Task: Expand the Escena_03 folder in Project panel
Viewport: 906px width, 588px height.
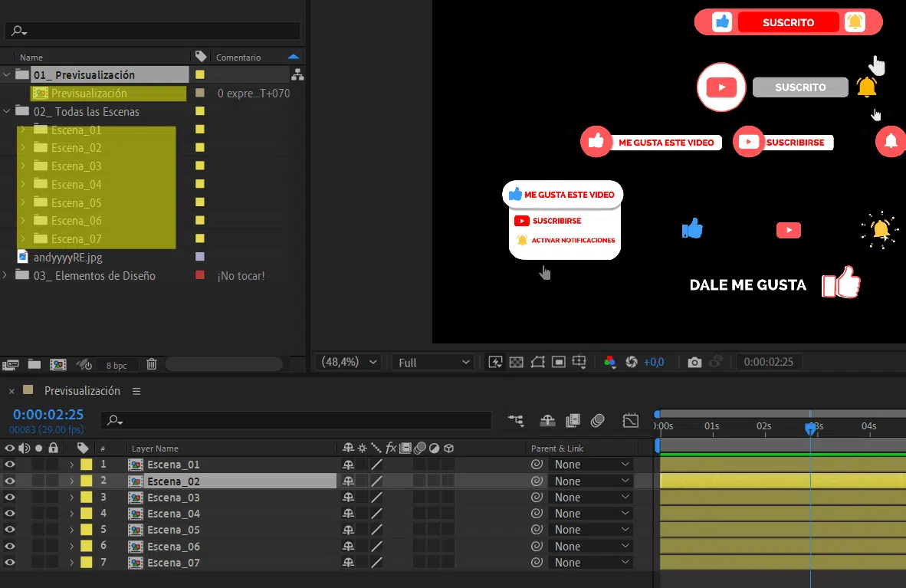Action: [x=23, y=166]
